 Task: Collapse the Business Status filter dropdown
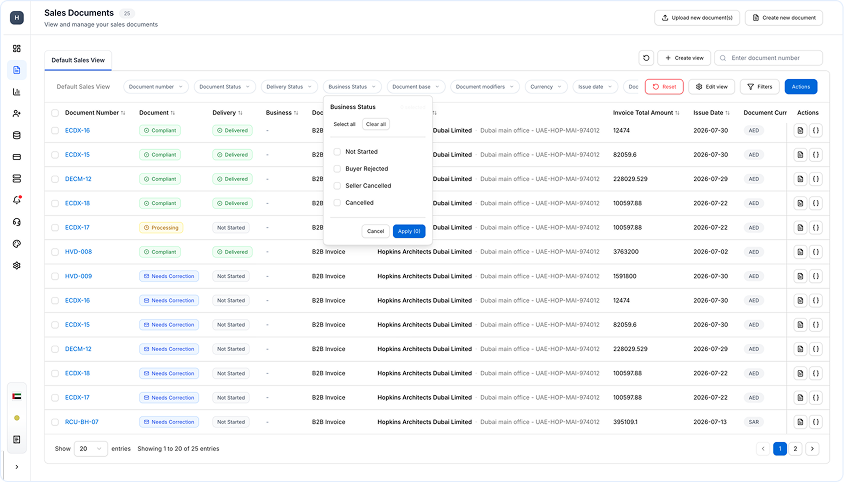click(x=352, y=87)
